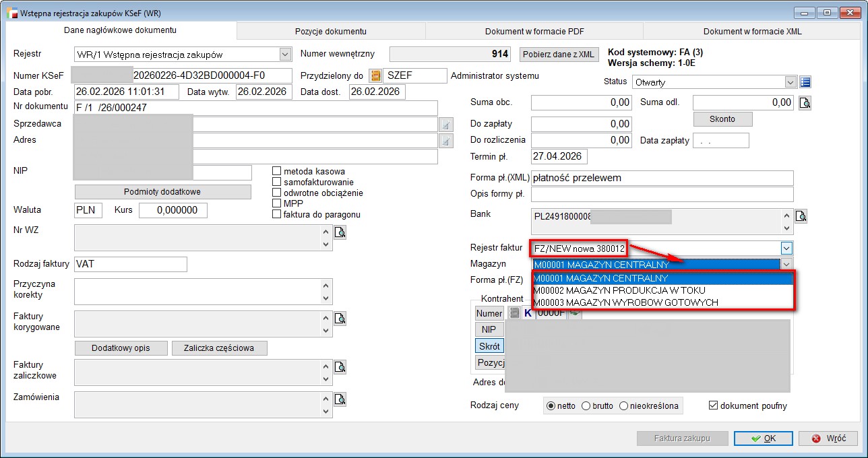This screenshot has height=458, width=868.
Task: Choose M00002 MAGAZYN PRODUKCJA W TOKU
Action: 619,290
